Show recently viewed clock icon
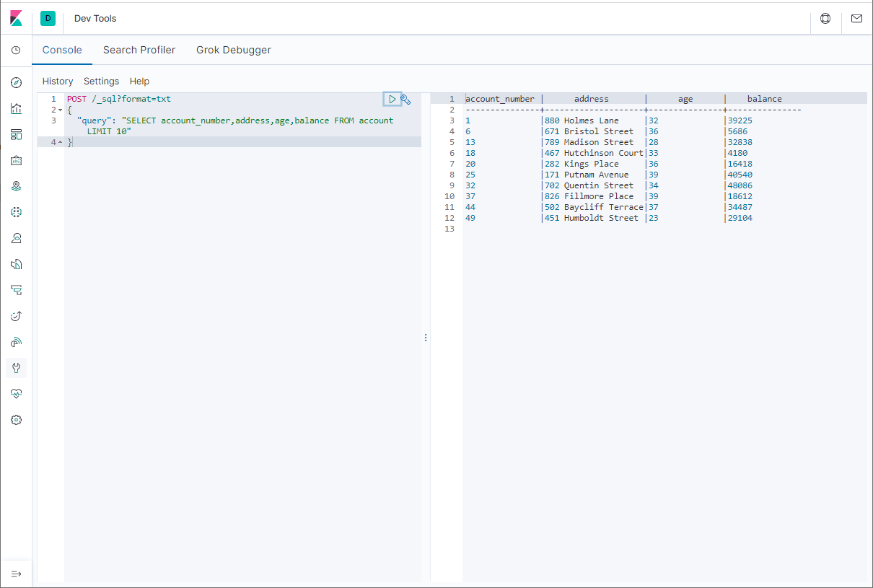The width and height of the screenshot is (873, 588). (x=16, y=51)
